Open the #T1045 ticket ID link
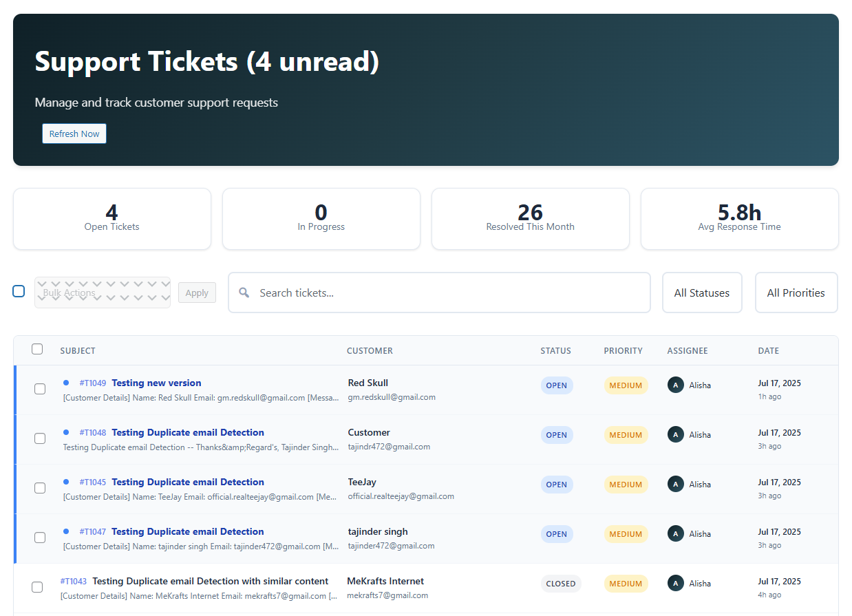Image resolution: width=852 pixels, height=616 pixels. 93,482
